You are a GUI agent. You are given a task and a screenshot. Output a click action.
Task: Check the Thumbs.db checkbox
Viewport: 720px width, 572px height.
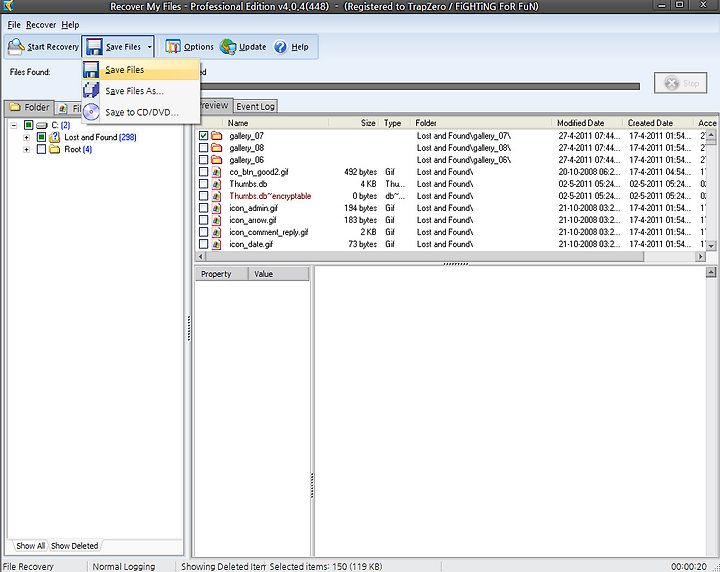point(203,184)
